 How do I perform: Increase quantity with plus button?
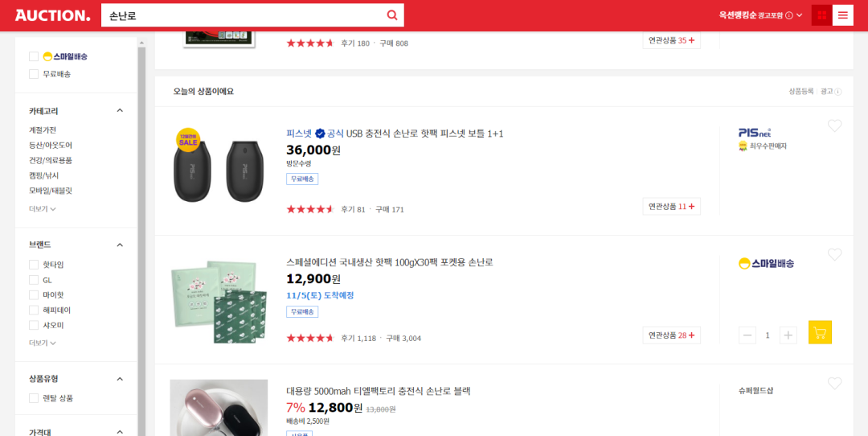(788, 335)
